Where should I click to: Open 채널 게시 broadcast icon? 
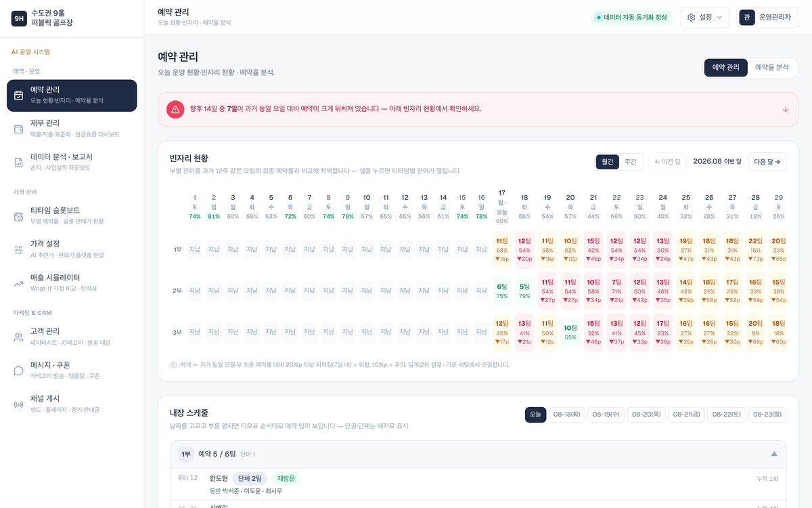click(x=19, y=404)
